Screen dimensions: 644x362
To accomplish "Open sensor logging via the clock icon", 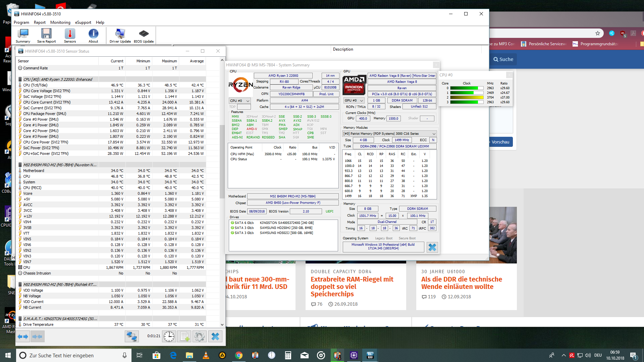I will [x=169, y=336].
